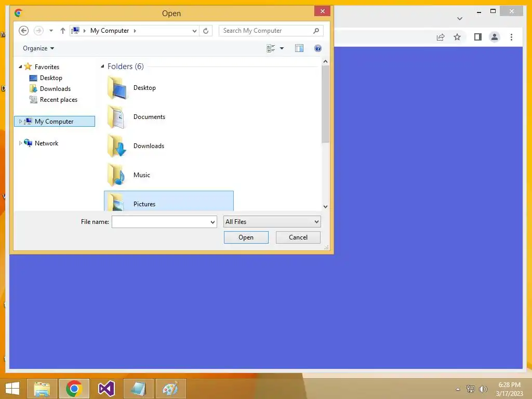The width and height of the screenshot is (532, 399).
Task: Click the Cancel button
Action: pos(298,237)
